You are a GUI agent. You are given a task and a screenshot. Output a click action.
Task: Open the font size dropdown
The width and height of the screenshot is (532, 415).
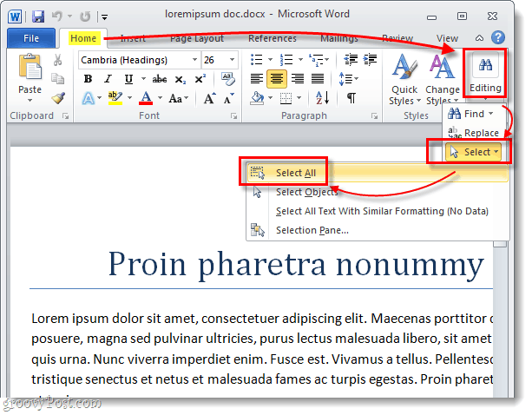tap(232, 60)
